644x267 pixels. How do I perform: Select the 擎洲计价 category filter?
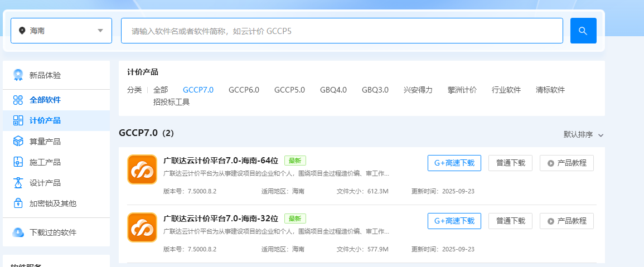point(462,90)
